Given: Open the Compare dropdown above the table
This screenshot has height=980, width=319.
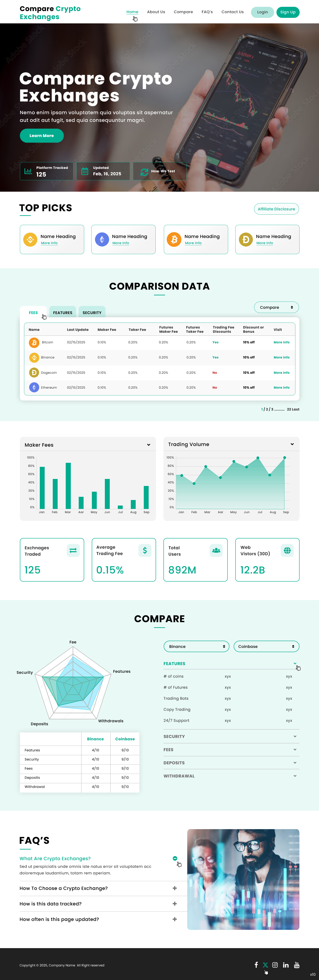Looking at the screenshot, I should click(x=276, y=307).
